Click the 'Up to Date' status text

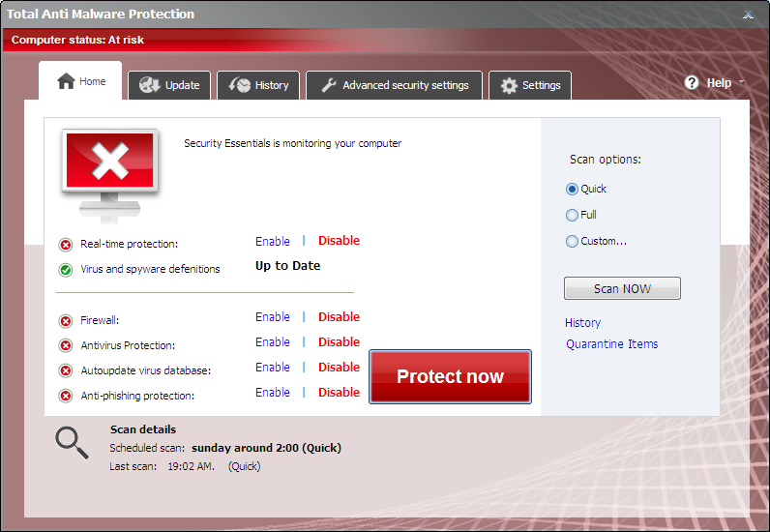tap(287, 266)
